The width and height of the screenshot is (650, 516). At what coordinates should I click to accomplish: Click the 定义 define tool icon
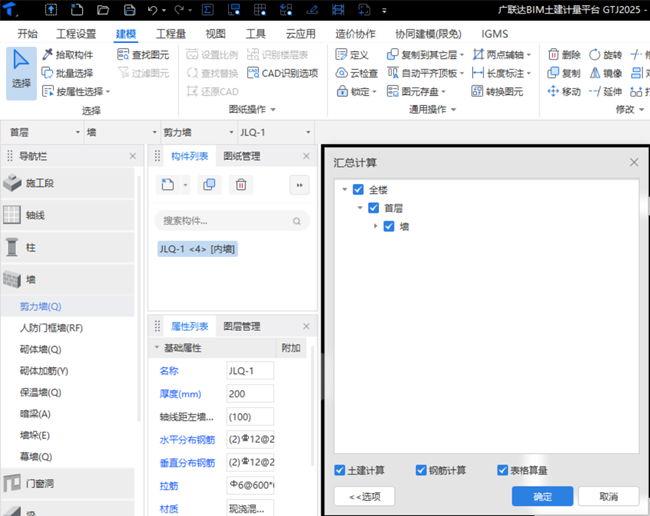pos(338,55)
